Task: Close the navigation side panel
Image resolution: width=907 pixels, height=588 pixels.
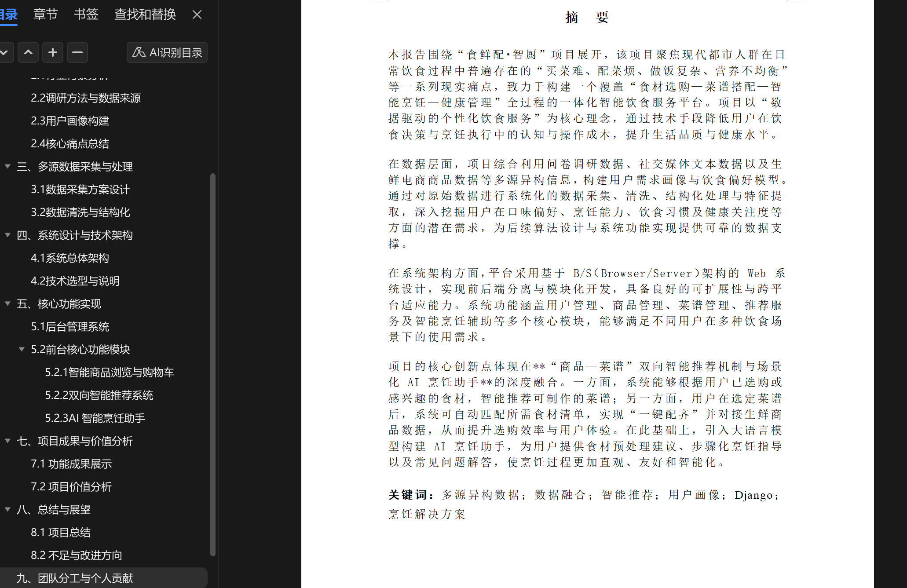Action: tap(197, 15)
